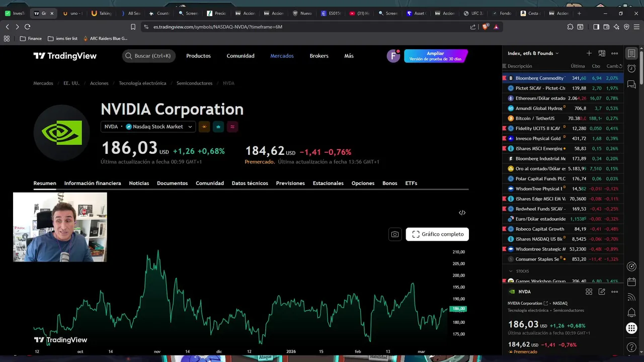Click the orange sun market-status icon
Image resolution: width=644 pixels, height=362 pixels.
(204, 127)
